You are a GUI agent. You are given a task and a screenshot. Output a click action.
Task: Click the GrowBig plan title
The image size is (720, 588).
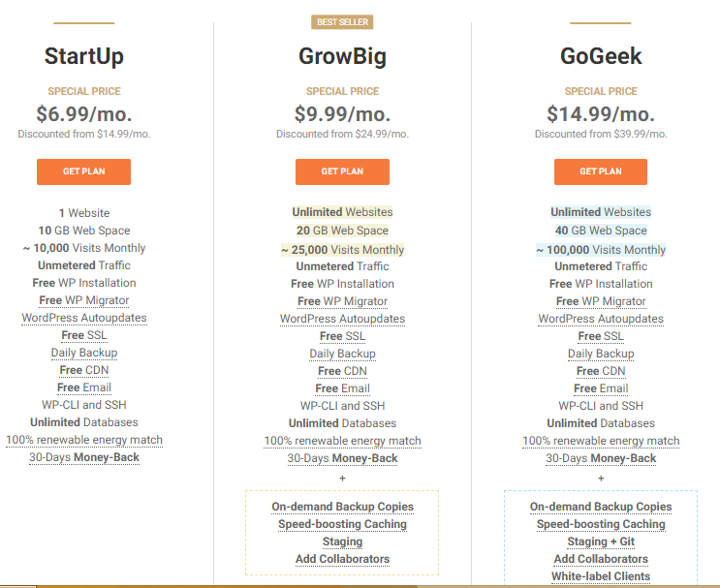point(342,56)
